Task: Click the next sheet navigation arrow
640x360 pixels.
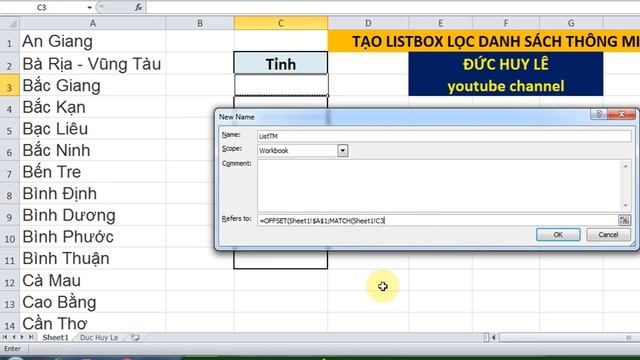Action: (x=22, y=337)
